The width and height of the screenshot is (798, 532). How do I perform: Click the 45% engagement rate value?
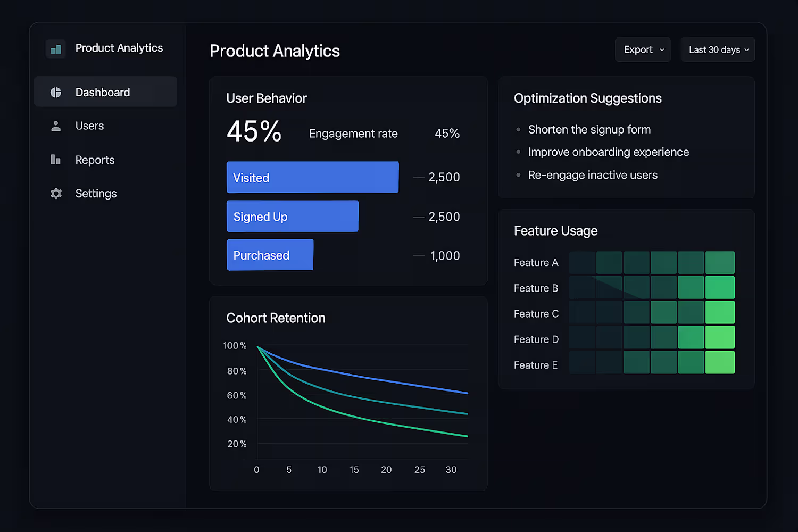click(x=447, y=134)
